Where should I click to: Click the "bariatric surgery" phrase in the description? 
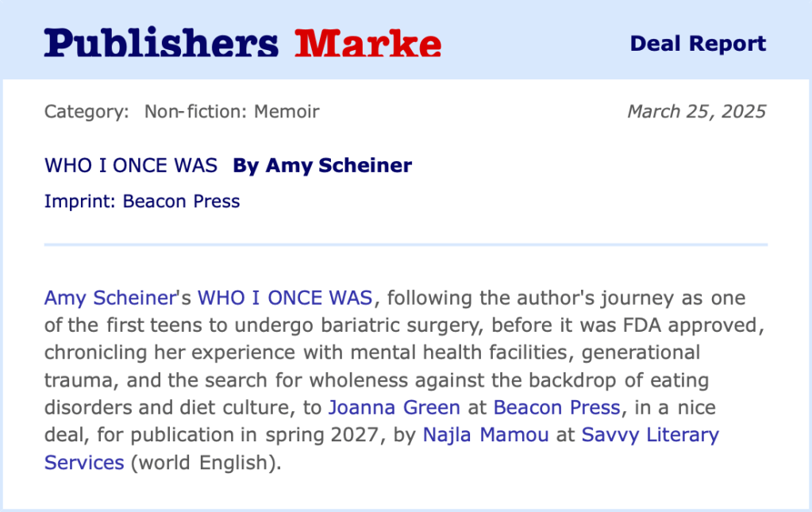pyautogui.click(x=409, y=325)
